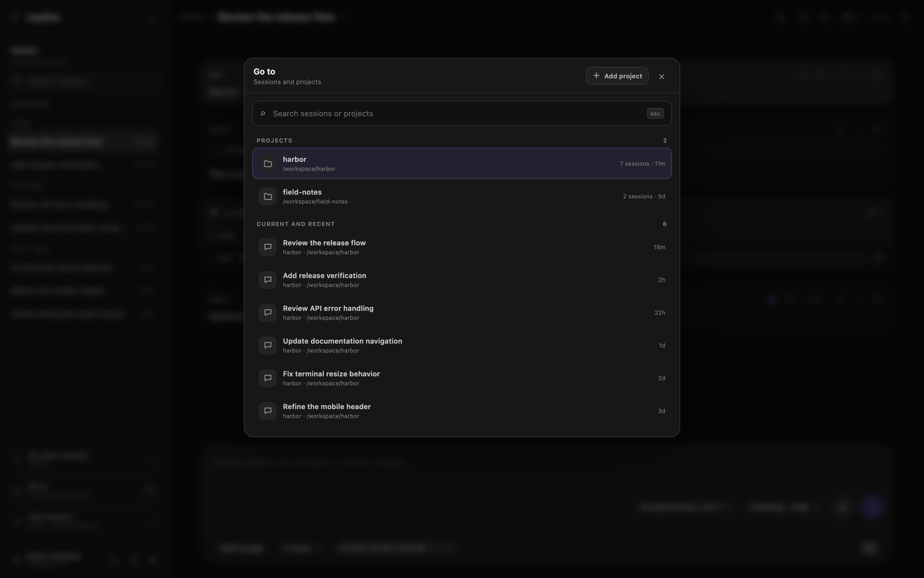Click the field-notes folder icon
Viewport: 924px width, 578px height.
point(268,197)
